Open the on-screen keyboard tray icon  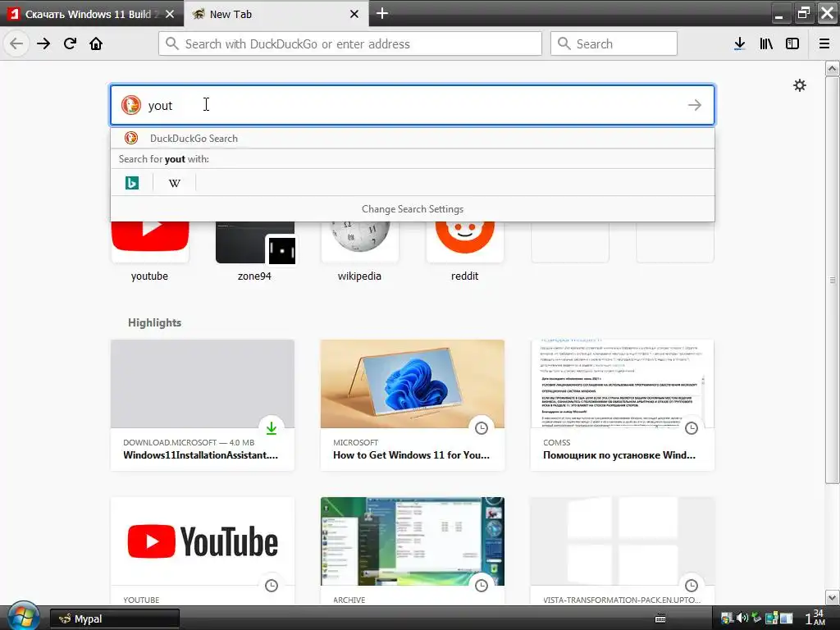point(660,619)
